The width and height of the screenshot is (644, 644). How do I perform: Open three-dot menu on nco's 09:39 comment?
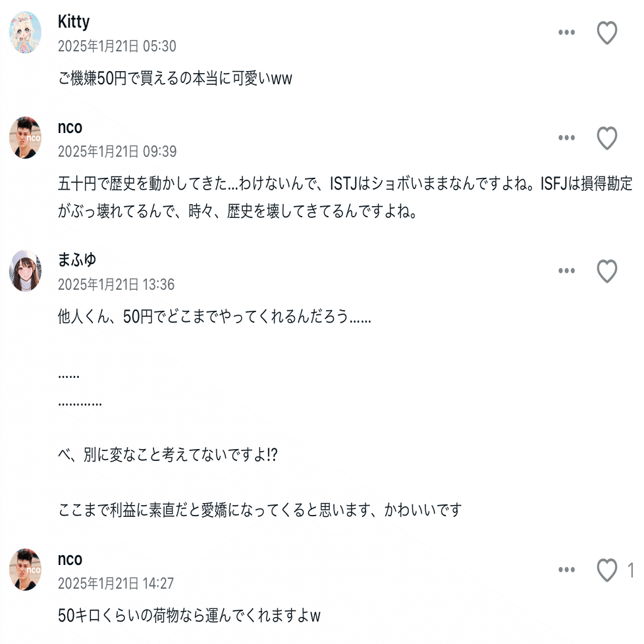[566, 138]
